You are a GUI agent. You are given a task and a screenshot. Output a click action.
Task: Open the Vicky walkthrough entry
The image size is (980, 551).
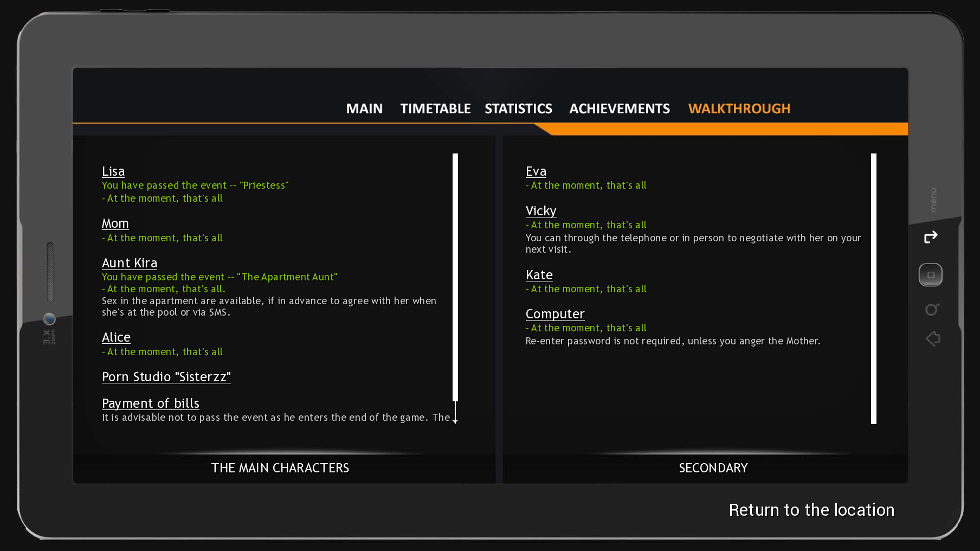tap(541, 211)
